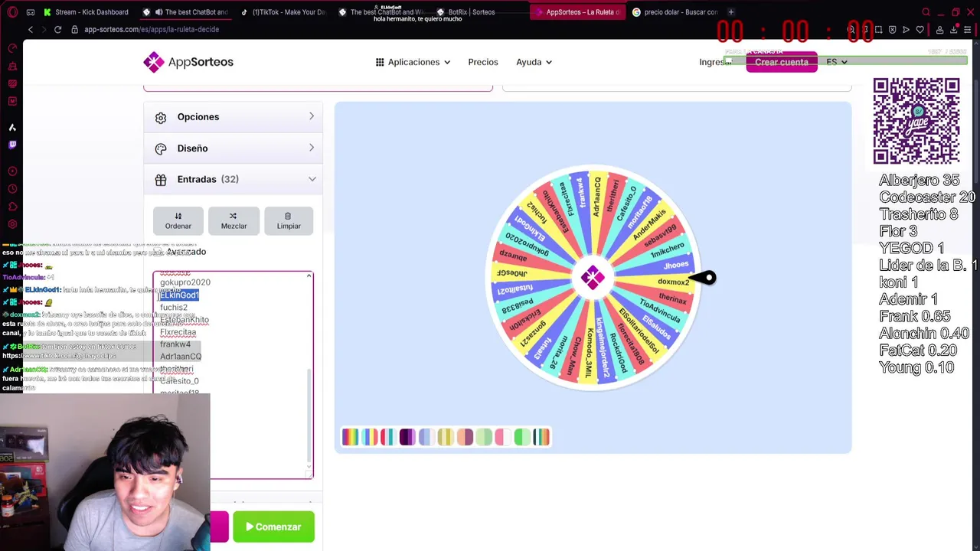Open the ES language selector
The height and width of the screenshot is (551, 980).
tap(836, 62)
